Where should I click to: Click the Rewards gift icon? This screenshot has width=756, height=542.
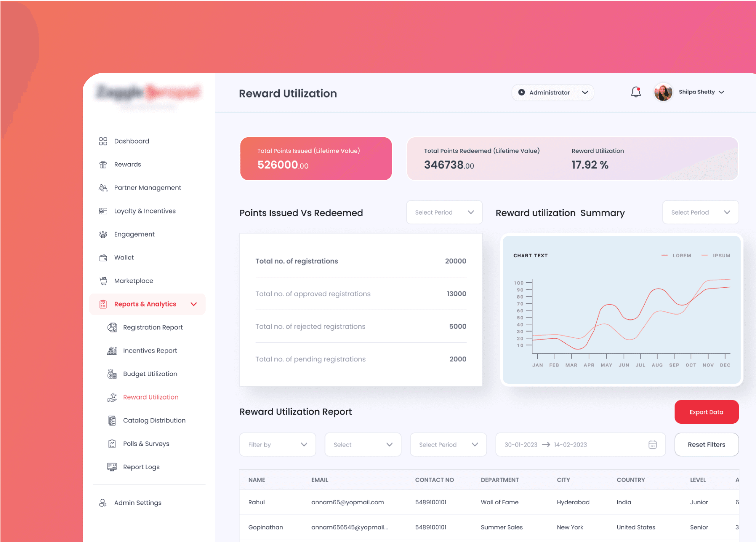pyautogui.click(x=103, y=165)
